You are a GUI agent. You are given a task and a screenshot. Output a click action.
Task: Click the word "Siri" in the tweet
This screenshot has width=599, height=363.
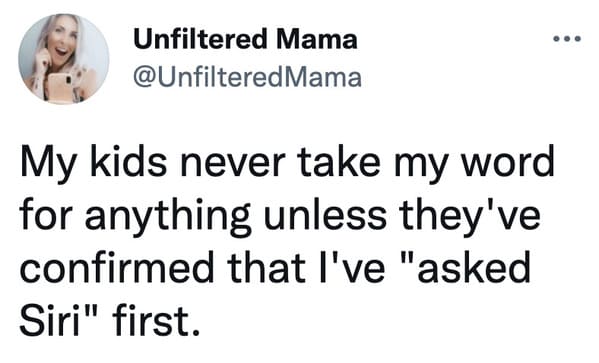[49, 319]
